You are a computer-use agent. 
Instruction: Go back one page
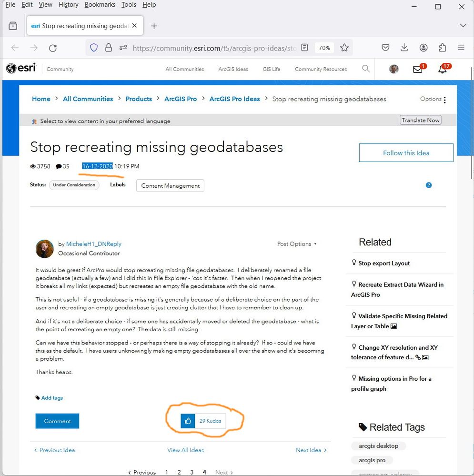coord(15,48)
